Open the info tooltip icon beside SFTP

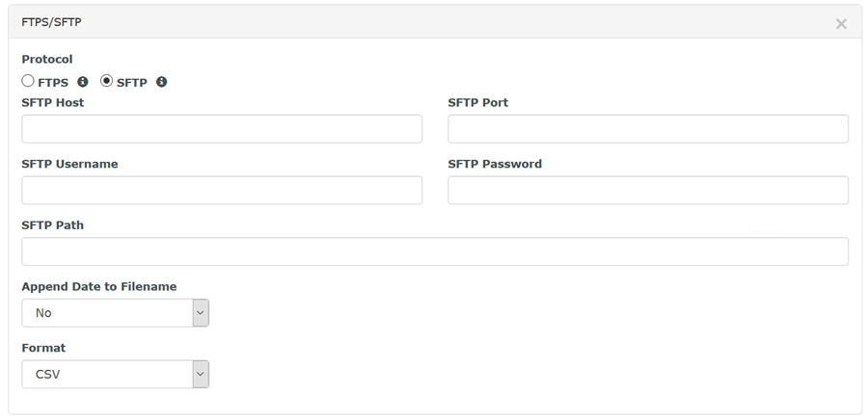point(161,82)
